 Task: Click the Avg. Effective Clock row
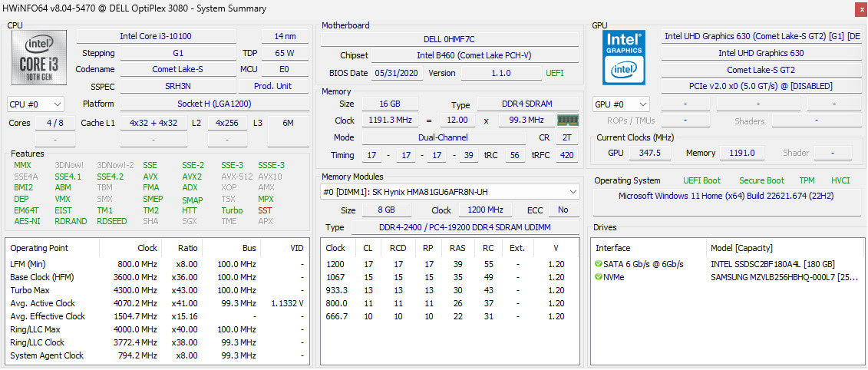157,316
